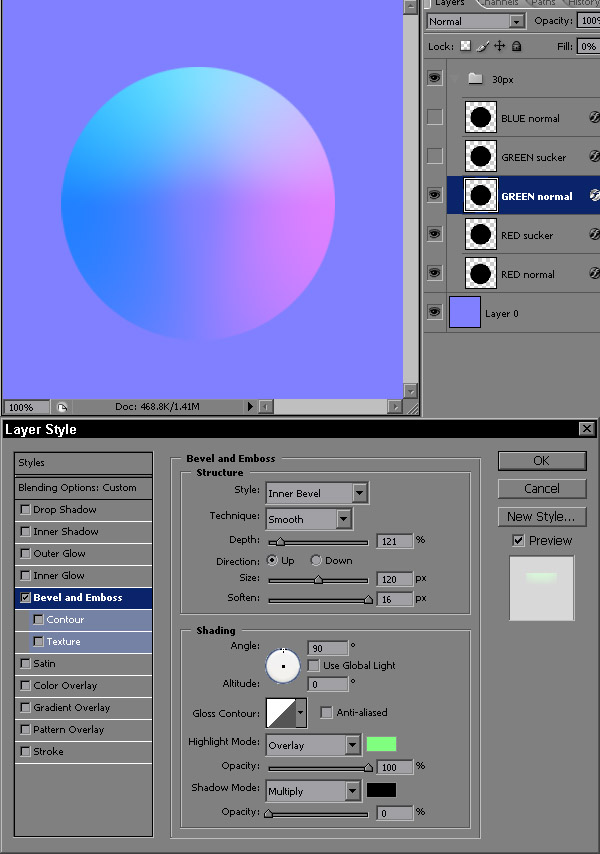
Task: Open the bevel Style dropdown
Action: click(359, 492)
